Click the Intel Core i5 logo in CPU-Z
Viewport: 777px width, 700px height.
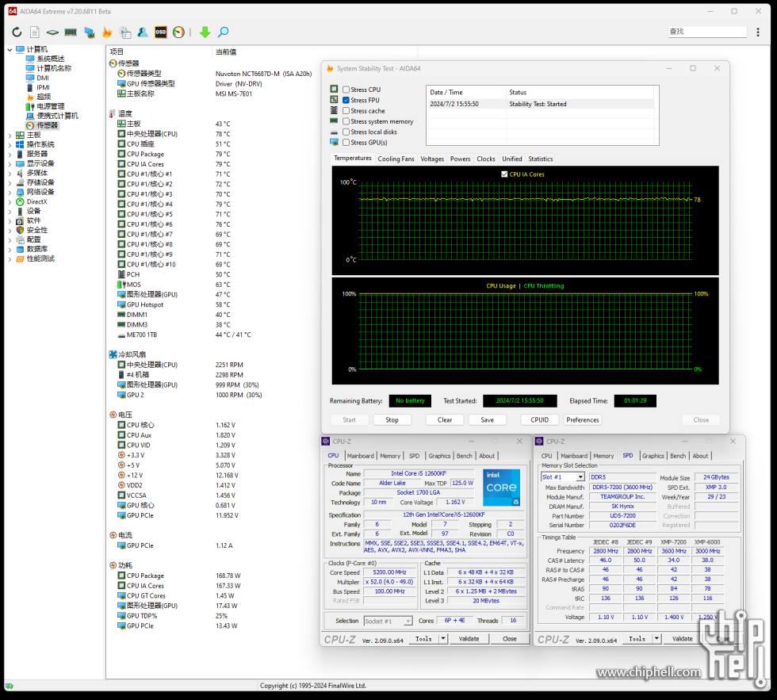tap(501, 488)
